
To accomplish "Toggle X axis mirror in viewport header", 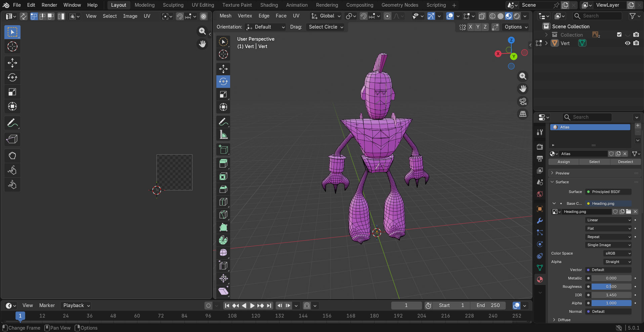I will click(x=470, y=27).
